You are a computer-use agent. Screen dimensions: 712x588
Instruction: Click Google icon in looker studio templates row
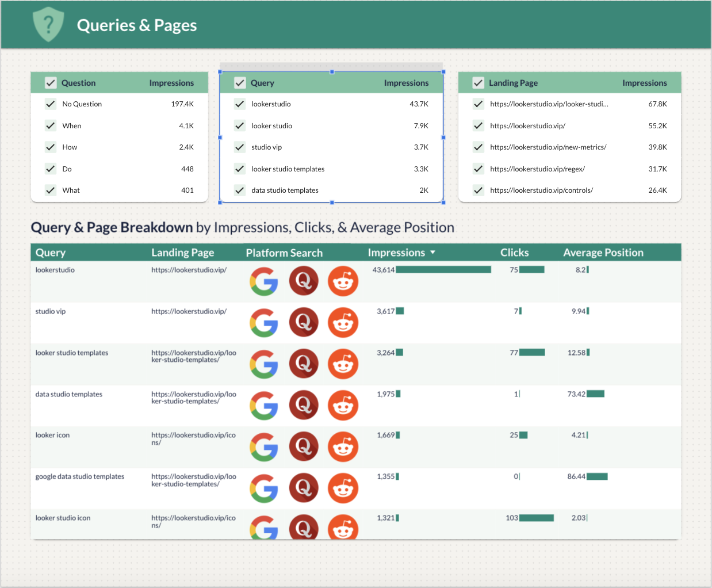click(264, 364)
